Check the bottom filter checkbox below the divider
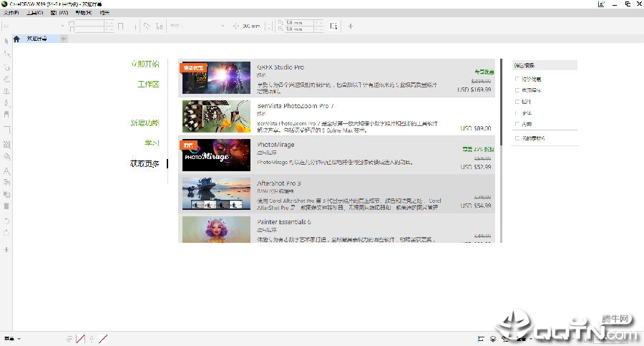Image resolution: width=644 pixels, height=346 pixels. tap(517, 138)
